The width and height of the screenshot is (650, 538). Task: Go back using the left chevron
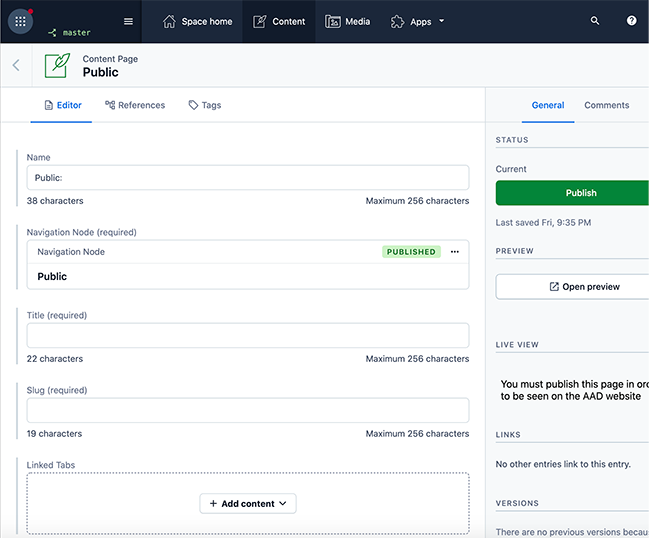(x=16, y=65)
